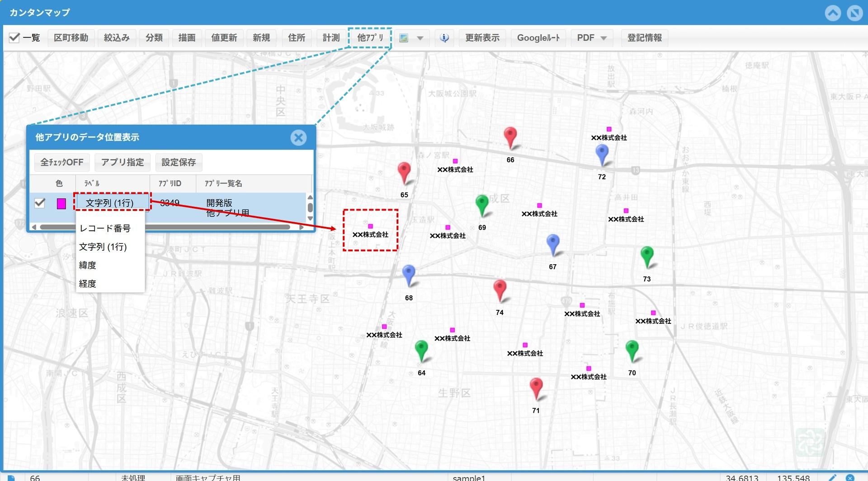This screenshot has height=481, width=868.
Task: Click the アプリ指定 button
Action: point(123,162)
